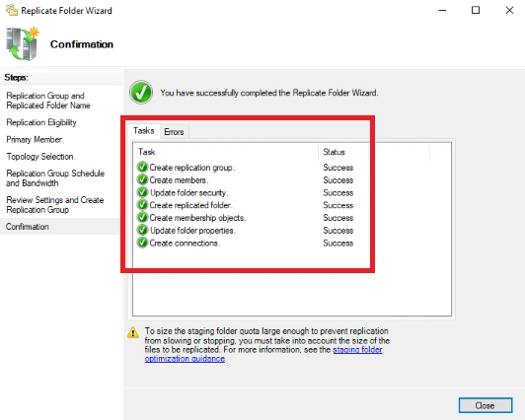Click Success status for Create replication group
Image resolution: width=525 pixels, height=420 pixels.
[x=338, y=168]
